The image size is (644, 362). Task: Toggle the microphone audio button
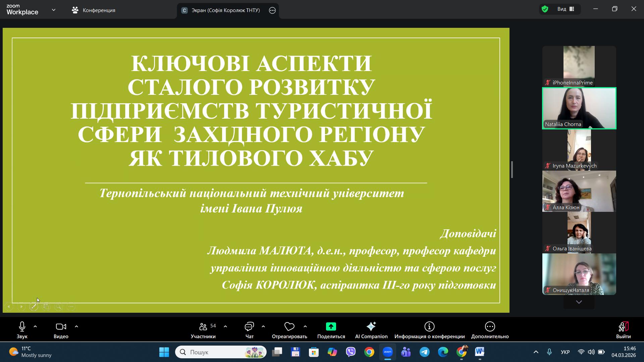pyautogui.click(x=22, y=327)
